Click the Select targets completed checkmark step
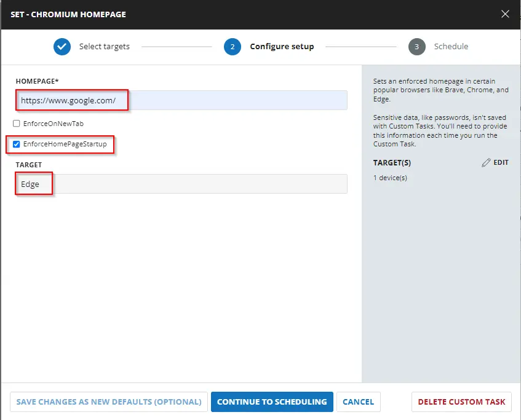 tap(62, 47)
